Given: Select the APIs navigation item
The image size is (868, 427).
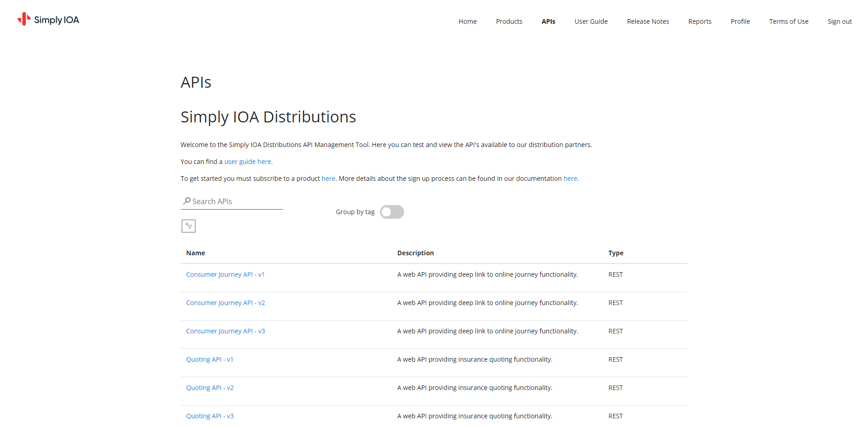Looking at the screenshot, I should pyautogui.click(x=548, y=21).
